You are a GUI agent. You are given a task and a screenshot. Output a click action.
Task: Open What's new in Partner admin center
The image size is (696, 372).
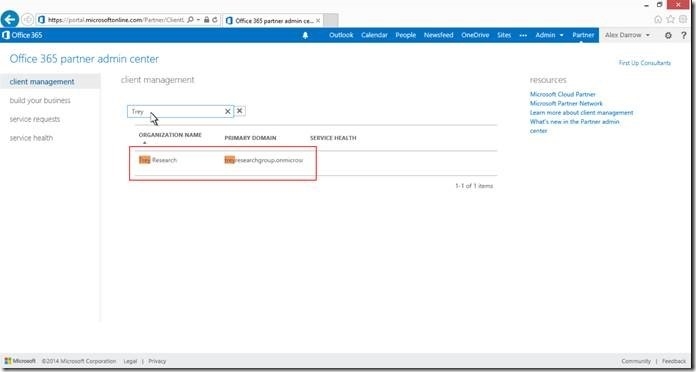(574, 126)
